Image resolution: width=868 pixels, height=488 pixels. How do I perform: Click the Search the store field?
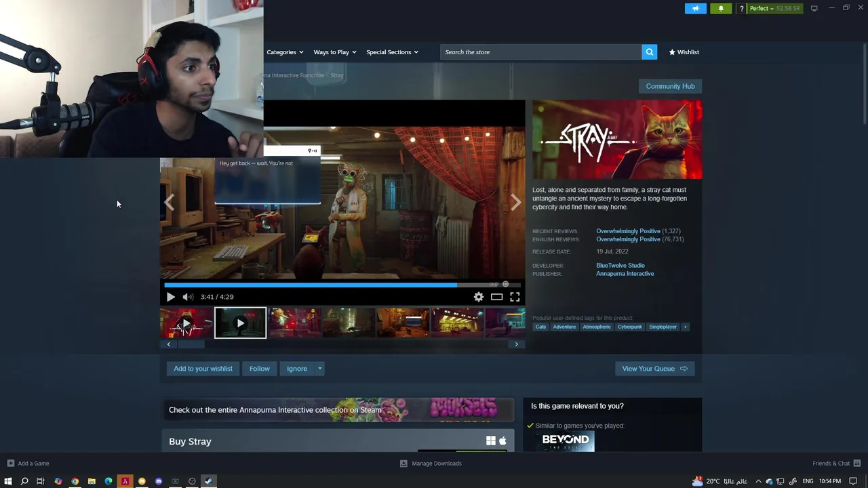coord(540,52)
